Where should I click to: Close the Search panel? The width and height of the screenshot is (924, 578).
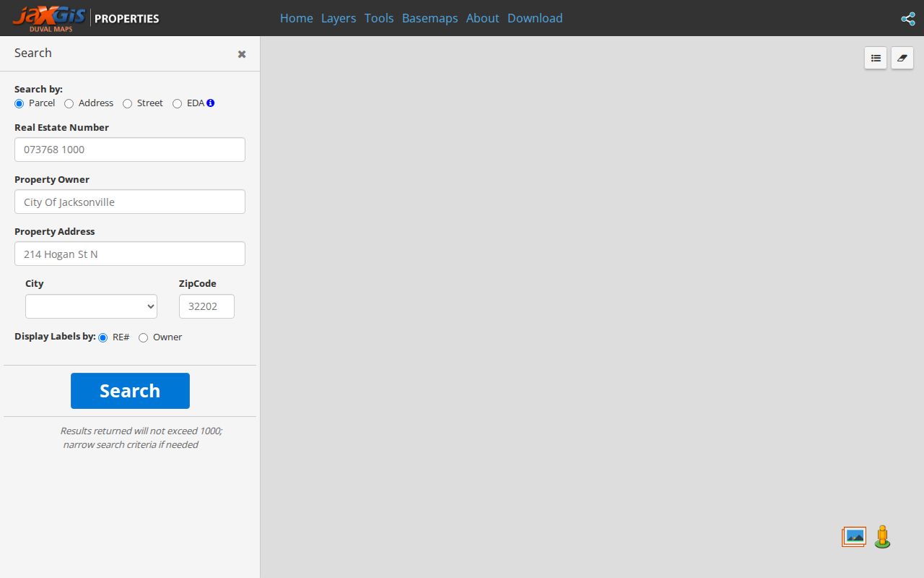click(x=242, y=54)
